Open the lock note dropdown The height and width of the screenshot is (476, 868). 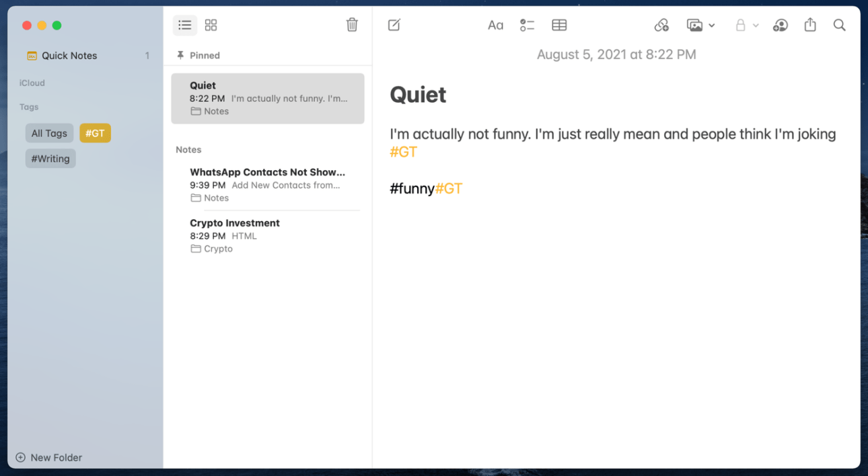(x=746, y=26)
